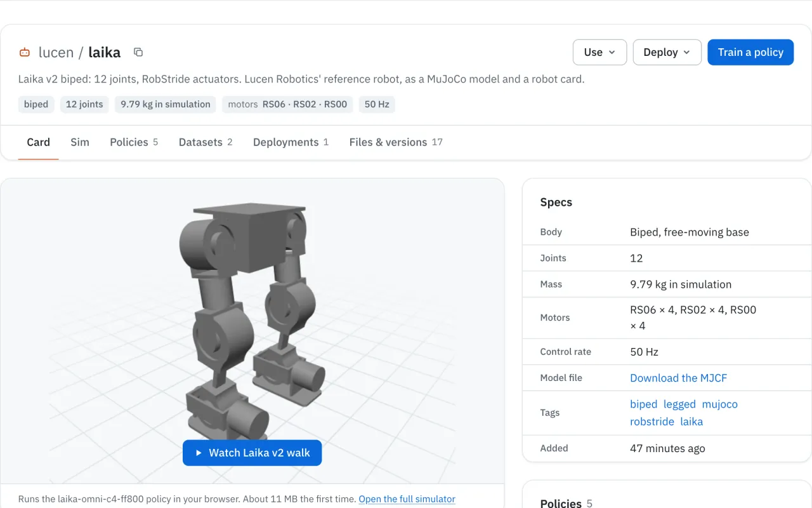Open the Use dropdown menu
Screen dimensions: 812x508
[x=599, y=52]
